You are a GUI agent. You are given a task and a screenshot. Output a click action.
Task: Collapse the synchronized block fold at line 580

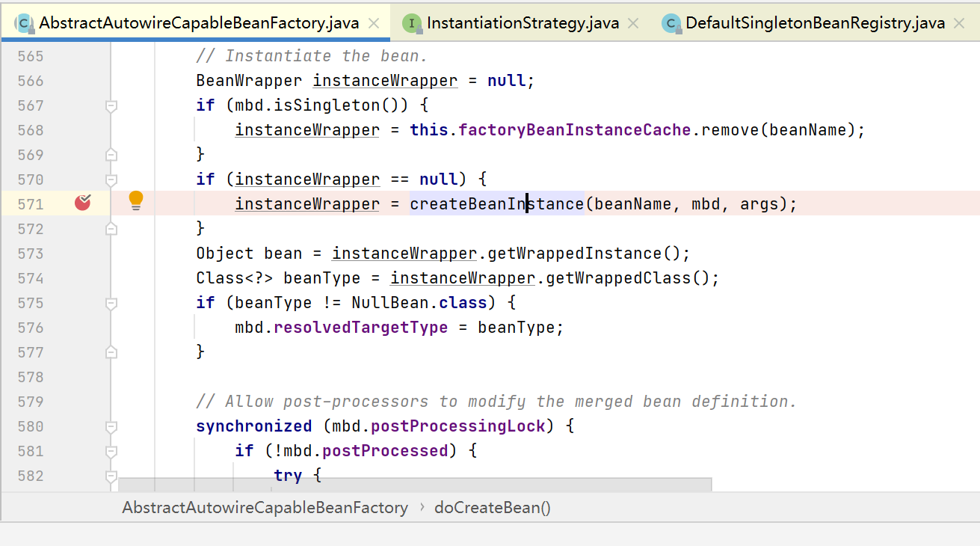click(x=111, y=427)
